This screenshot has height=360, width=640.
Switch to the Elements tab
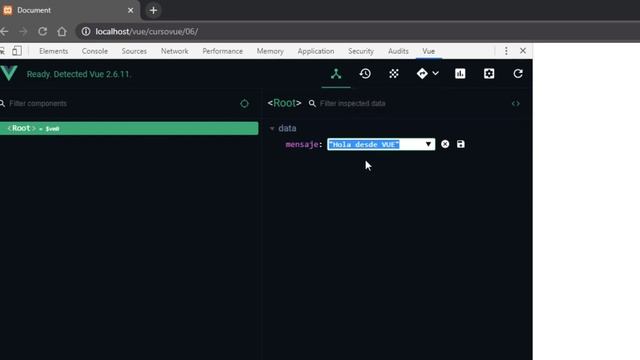(53, 51)
